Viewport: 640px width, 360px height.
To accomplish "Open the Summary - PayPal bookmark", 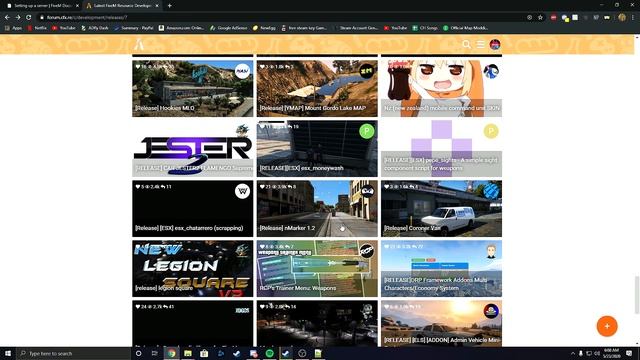I will coord(134,28).
